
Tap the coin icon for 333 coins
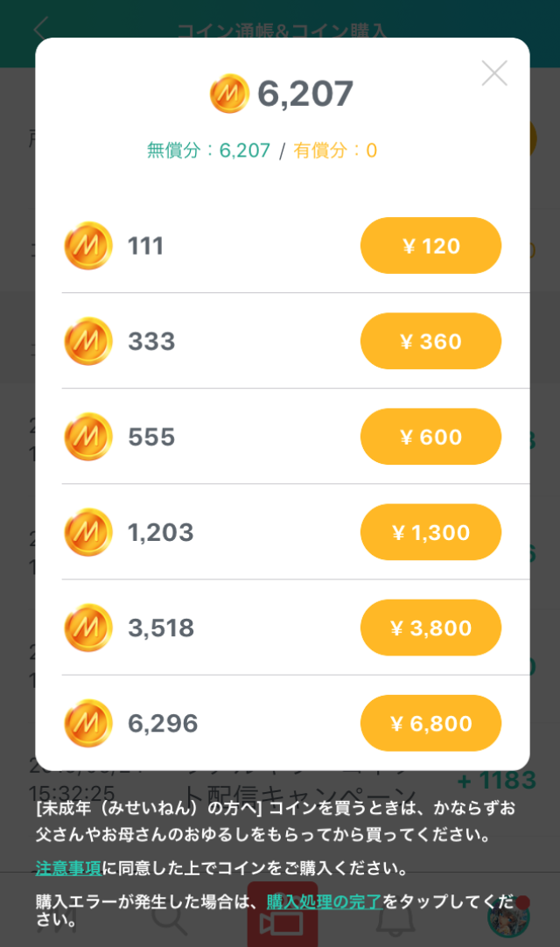(x=88, y=341)
